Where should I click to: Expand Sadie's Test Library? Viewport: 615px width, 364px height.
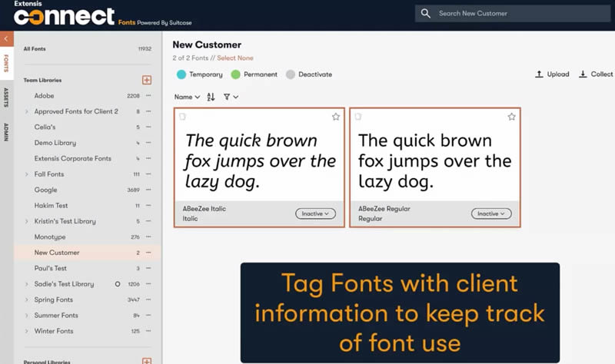(x=27, y=284)
